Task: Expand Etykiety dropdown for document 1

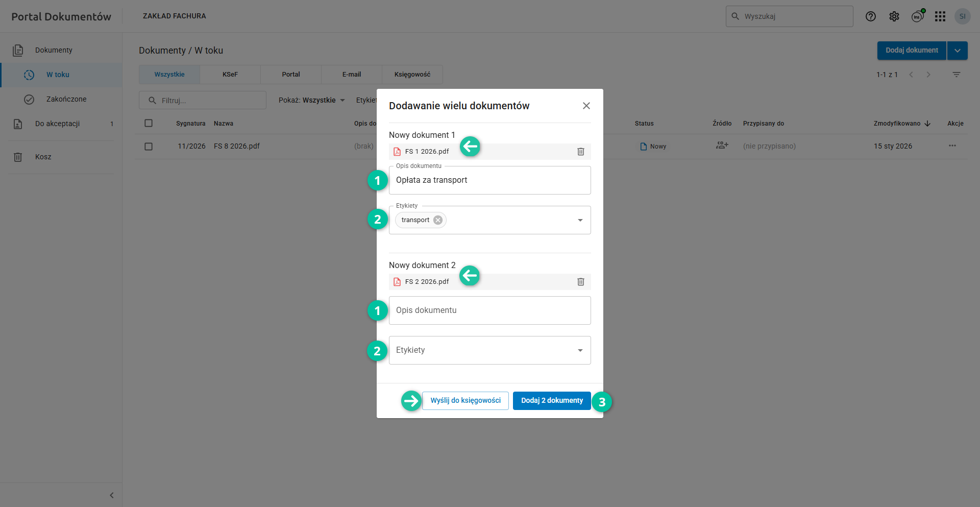Action: coord(580,220)
